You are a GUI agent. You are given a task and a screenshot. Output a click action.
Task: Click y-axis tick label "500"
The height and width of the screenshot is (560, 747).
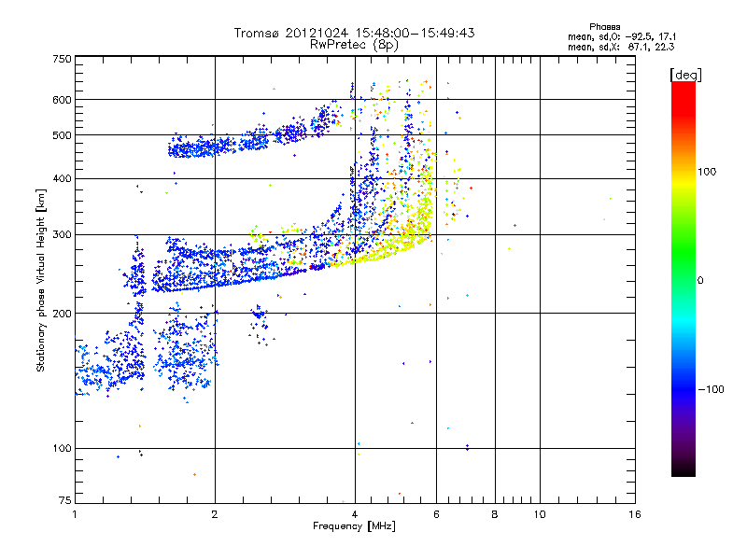[x=63, y=135]
